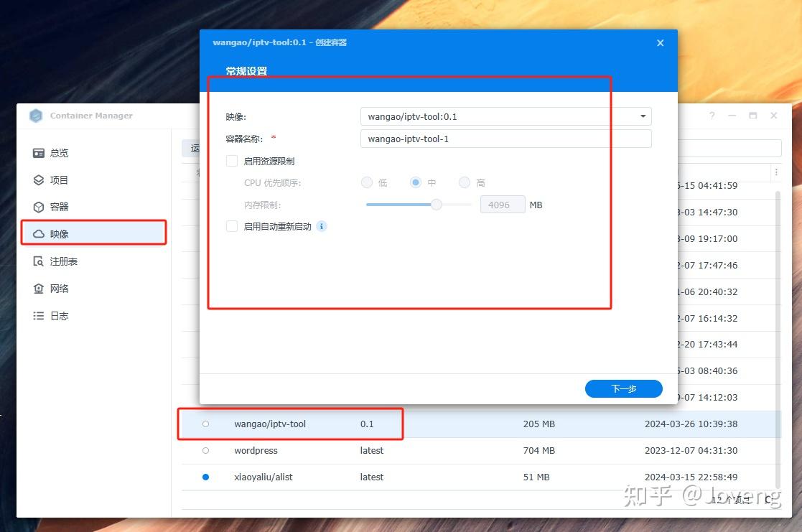Screen dimensions: 802x532
Task: Open the 容器 containers panel
Action: (57, 207)
